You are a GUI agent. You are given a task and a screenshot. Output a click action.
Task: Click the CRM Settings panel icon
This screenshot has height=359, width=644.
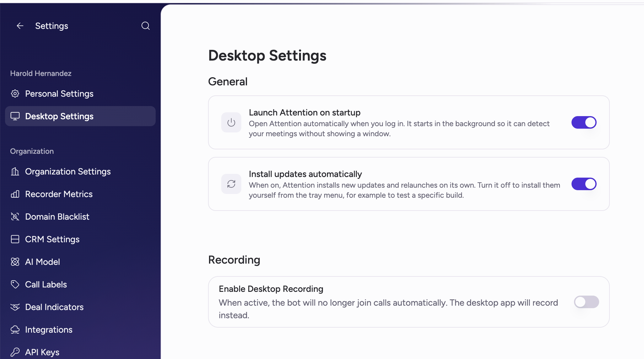[15, 239]
